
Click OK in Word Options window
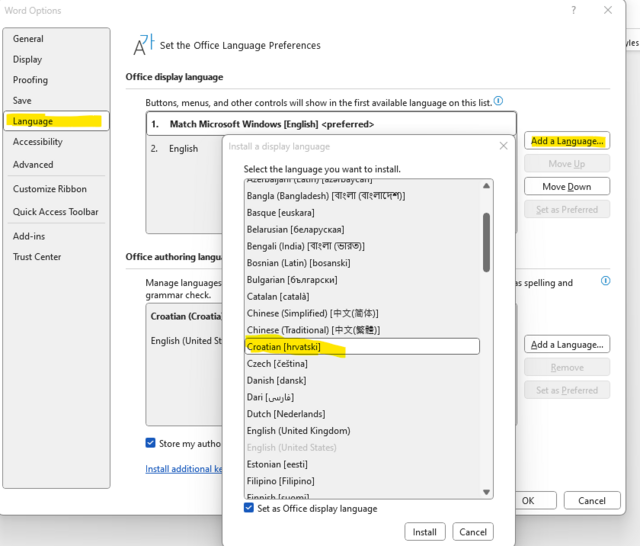536,501
